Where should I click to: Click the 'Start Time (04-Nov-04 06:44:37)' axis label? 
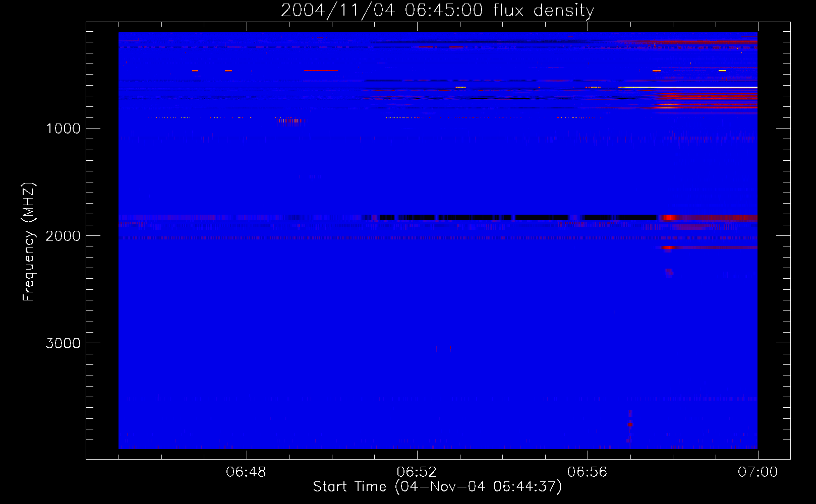(x=437, y=486)
